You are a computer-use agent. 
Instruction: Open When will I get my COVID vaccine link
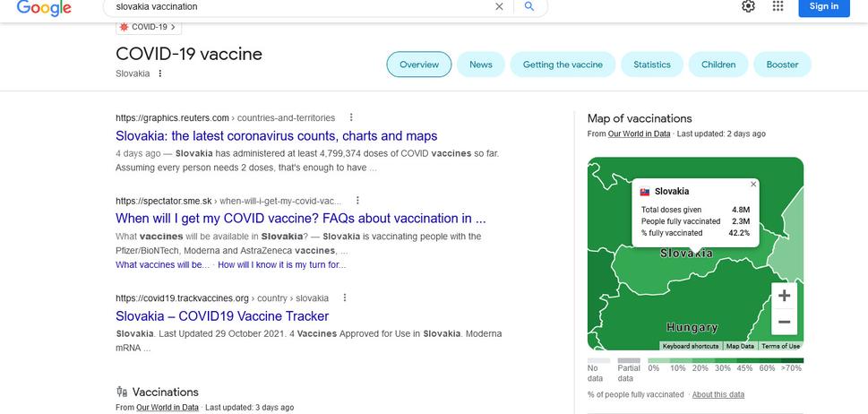click(301, 218)
